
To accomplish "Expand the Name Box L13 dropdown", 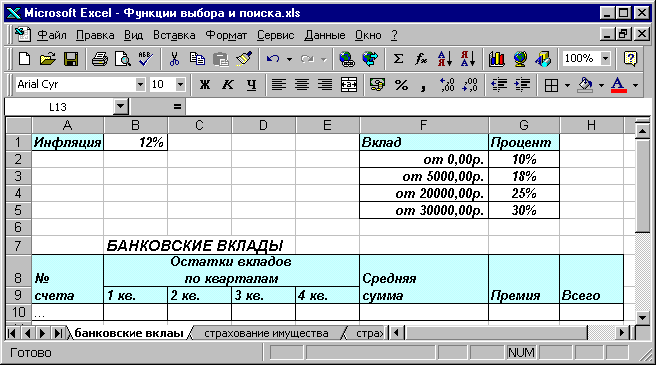I will [120, 107].
